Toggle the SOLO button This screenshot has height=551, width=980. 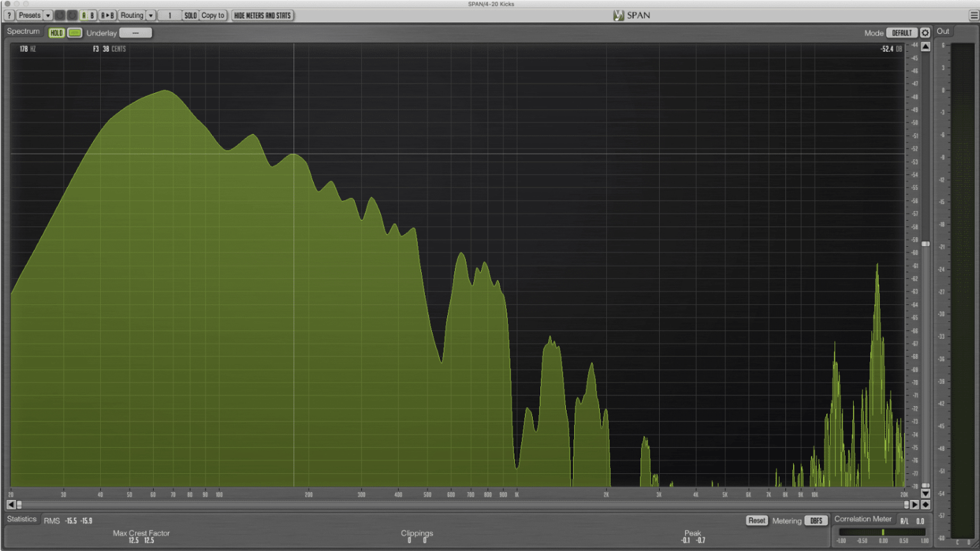(189, 15)
